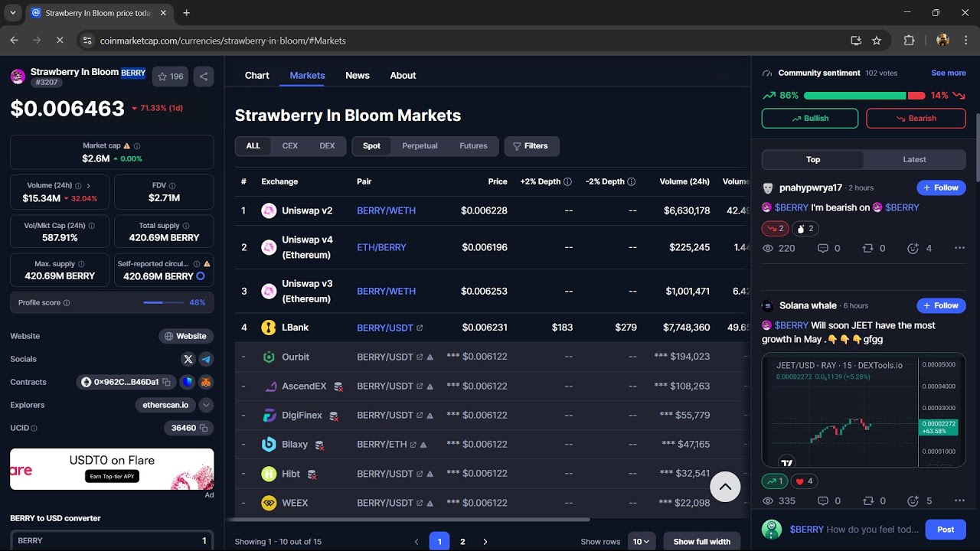Image resolution: width=980 pixels, height=551 pixels.
Task: Open the +2% Depth info tooltip
Action: 567,181
